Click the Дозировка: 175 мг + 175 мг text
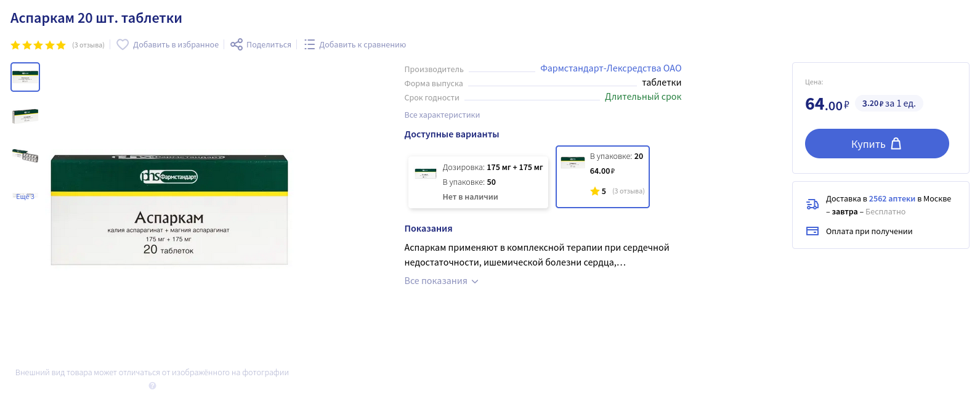Viewport: 980px width, 406px height. (x=493, y=168)
